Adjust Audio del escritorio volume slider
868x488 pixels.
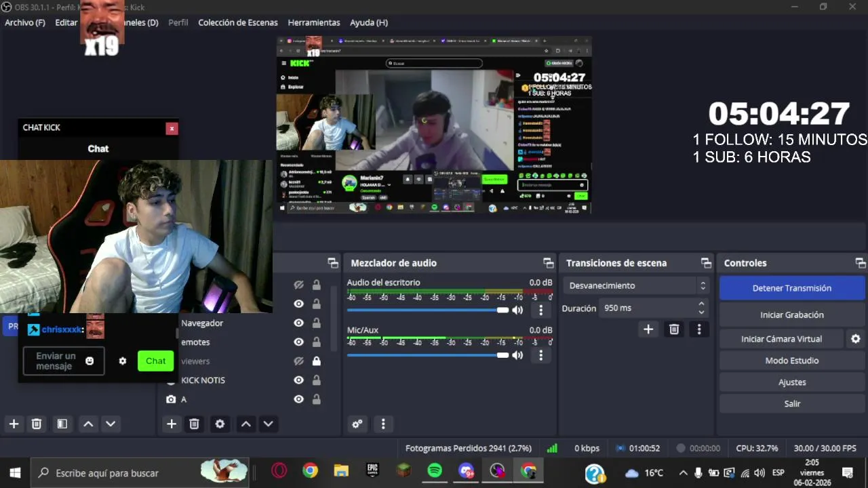click(428, 310)
